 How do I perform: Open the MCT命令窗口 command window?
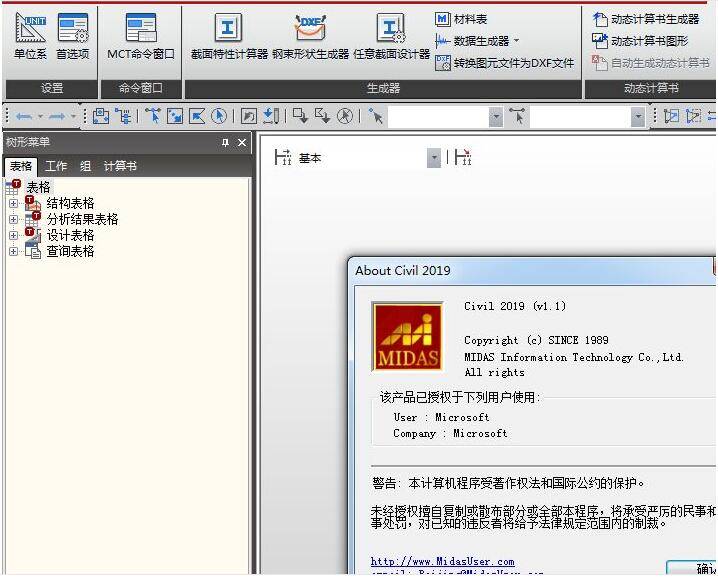point(141,36)
